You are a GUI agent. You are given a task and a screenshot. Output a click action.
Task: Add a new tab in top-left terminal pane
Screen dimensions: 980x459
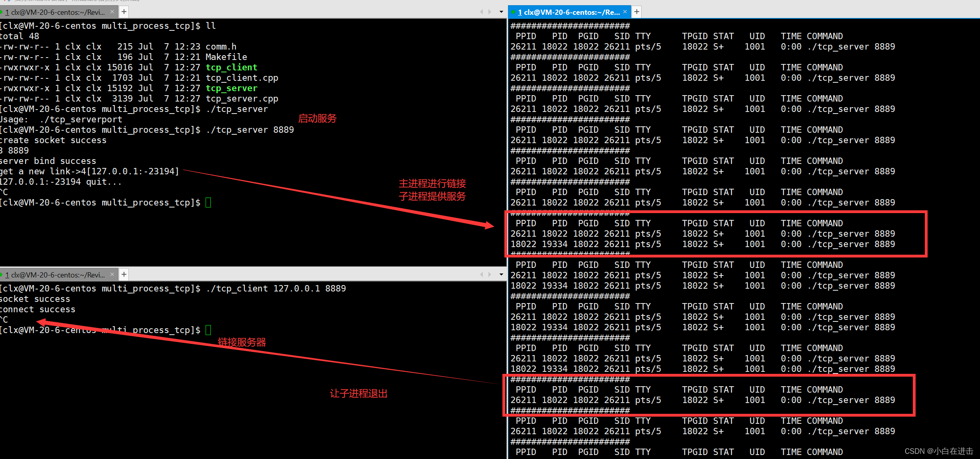(124, 12)
